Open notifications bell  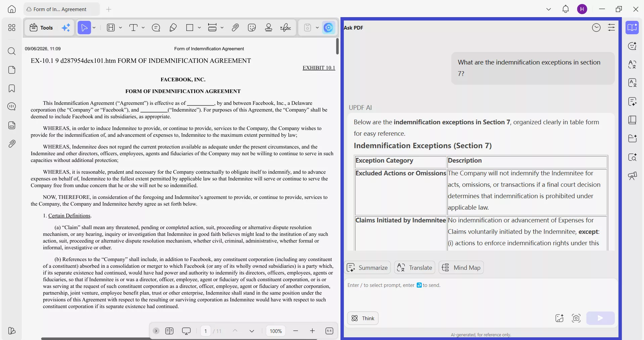(566, 9)
